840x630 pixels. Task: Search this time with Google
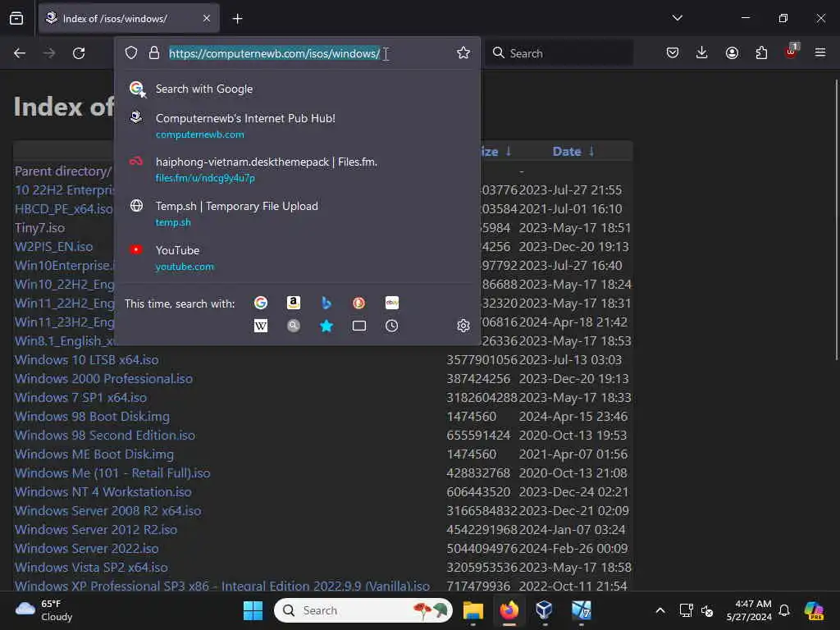[x=261, y=303]
